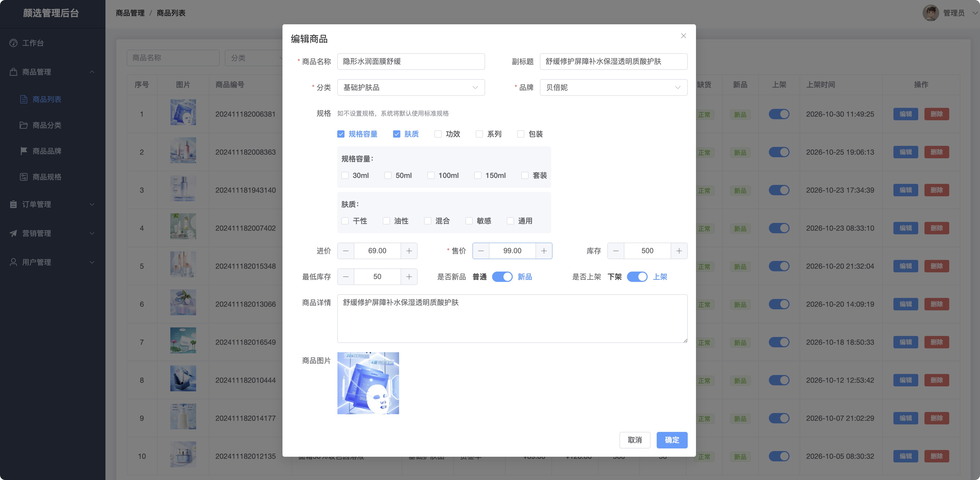
Task: Toggle 上架 switch for 2026-10-25 row
Action: pyautogui.click(x=779, y=152)
